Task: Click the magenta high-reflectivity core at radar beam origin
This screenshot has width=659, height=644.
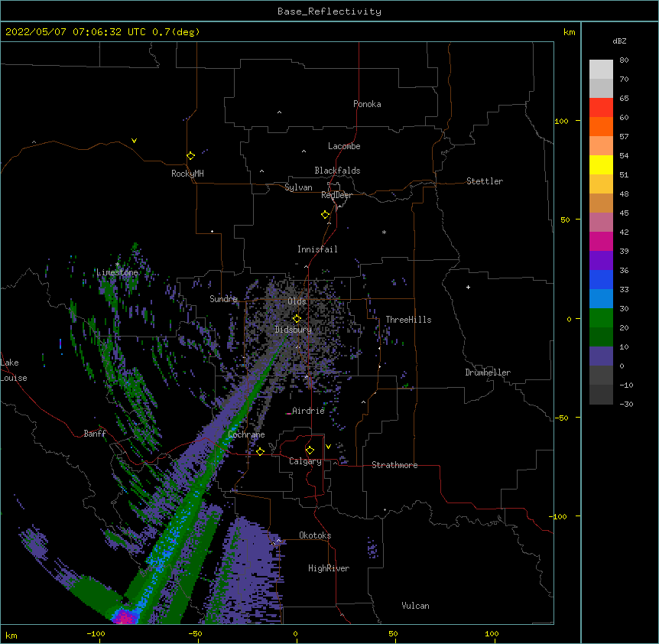Action: [125, 617]
